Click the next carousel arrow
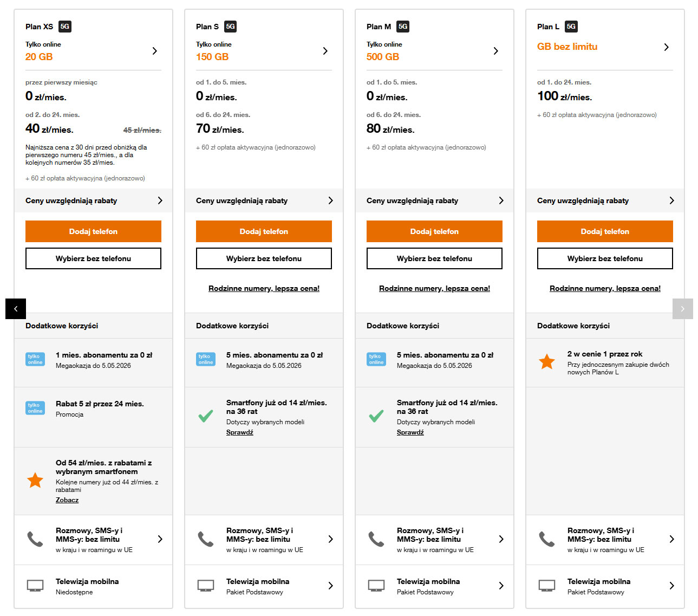The image size is (698, 616). pyautogui.click(x=682, y=309)
